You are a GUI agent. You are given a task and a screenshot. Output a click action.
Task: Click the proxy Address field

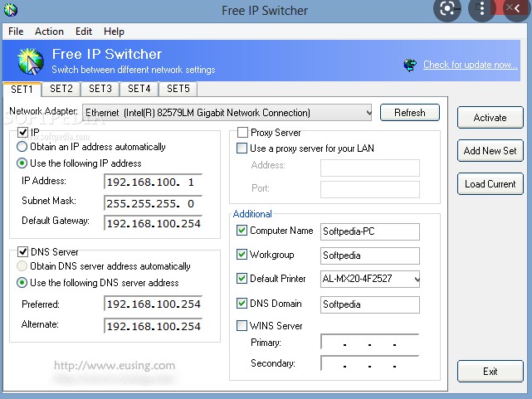click(370, 168)
